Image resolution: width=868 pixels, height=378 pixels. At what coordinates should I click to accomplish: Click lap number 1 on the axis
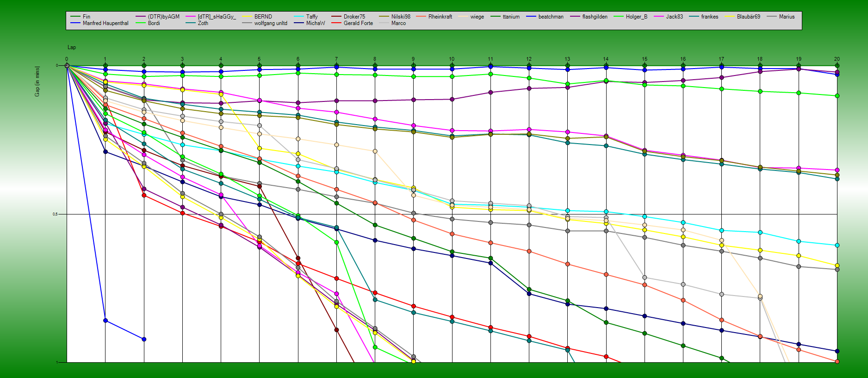point(105,59)
